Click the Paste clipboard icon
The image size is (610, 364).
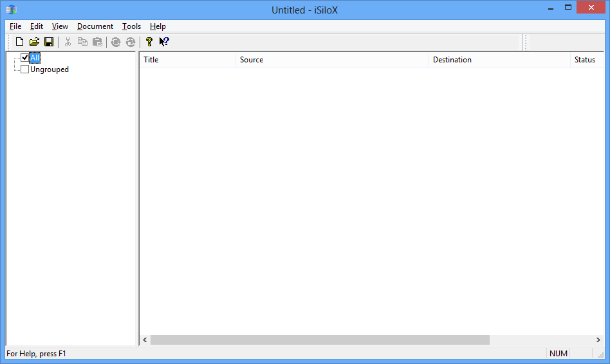point(97,42)
